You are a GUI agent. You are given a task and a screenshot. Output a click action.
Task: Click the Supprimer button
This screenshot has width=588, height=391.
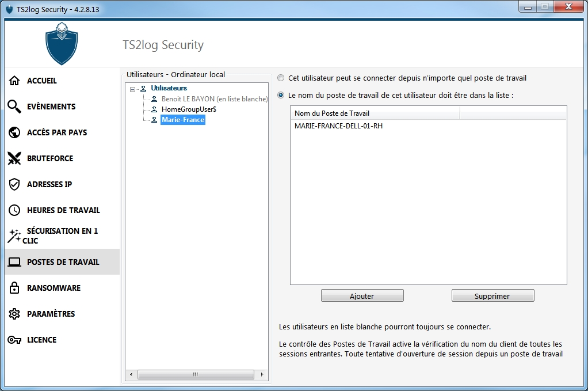[x=492, y=295]
